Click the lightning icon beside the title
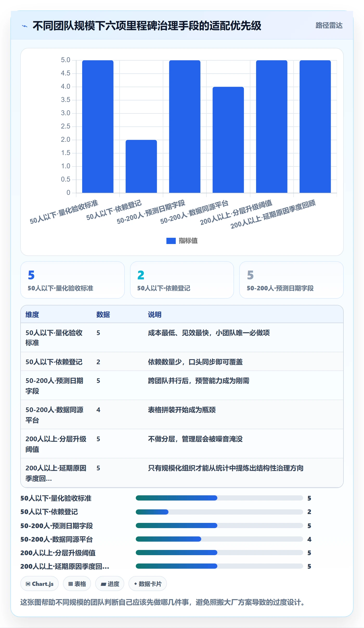The height and width of the screenshot is (628, 364). [x=25, y=26]
